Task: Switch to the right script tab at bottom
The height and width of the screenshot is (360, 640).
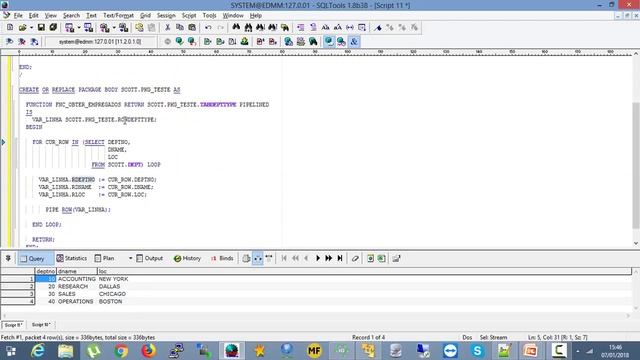Action: click(41, 325)
